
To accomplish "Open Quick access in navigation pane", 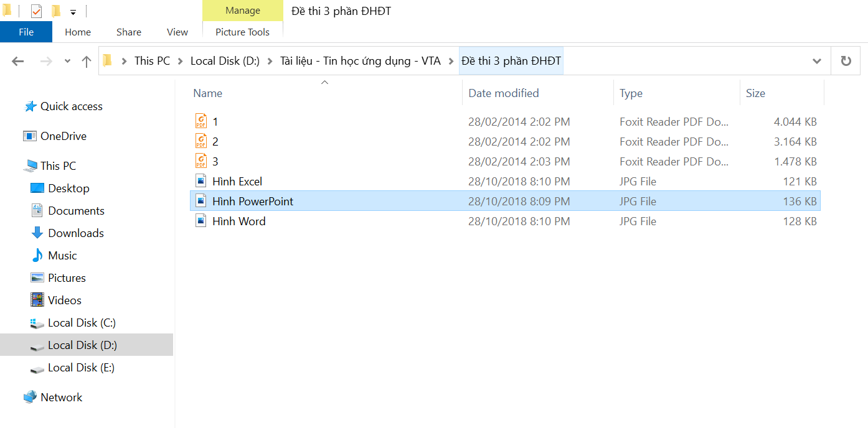I will click(x=71, y=106).
